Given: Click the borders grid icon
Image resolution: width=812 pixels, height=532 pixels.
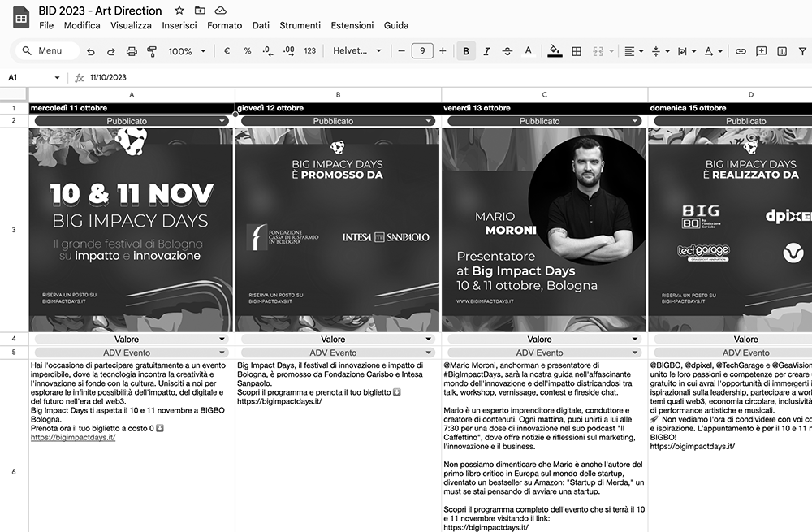Looking at the screenshot, I should 577,51.
